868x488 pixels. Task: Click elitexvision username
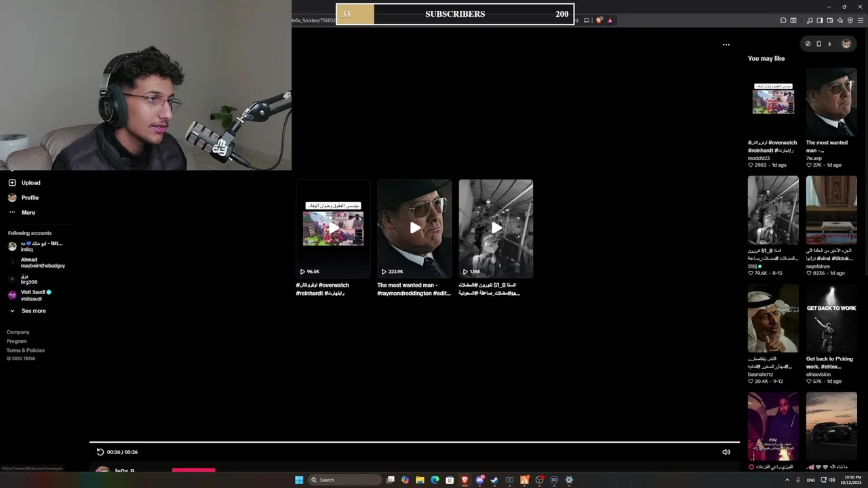(x=818, y=374)
